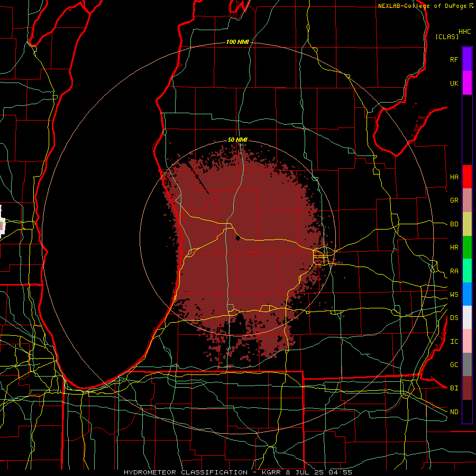
Task: Click the GC gray legend swatch
Action: (x=467, y=364)
